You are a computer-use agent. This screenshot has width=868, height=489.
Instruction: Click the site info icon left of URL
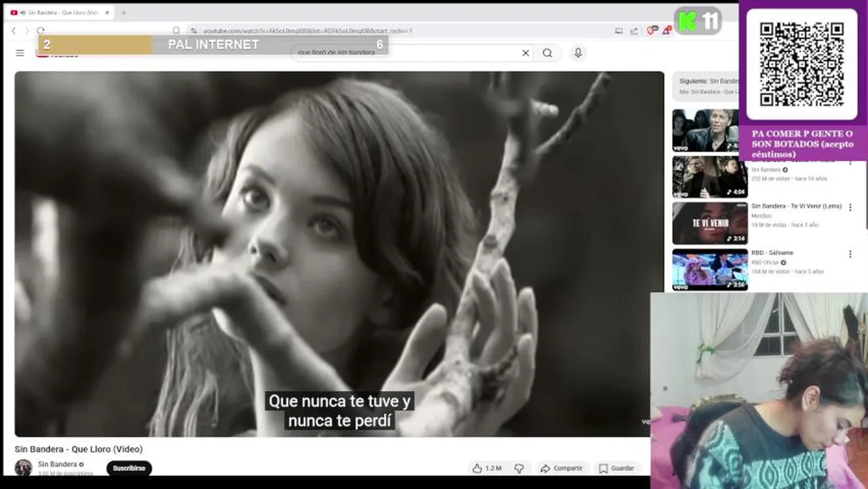click(x=193, y=31)
